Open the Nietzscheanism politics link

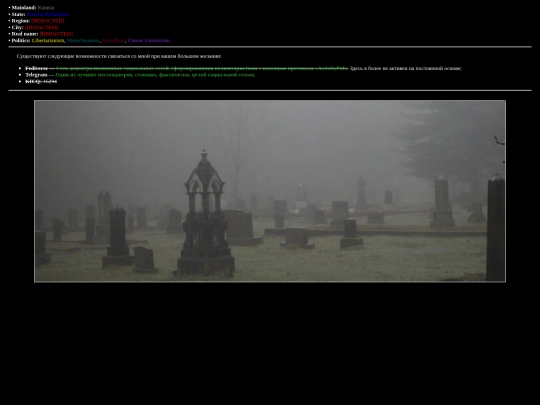click(x=83, y=41)
